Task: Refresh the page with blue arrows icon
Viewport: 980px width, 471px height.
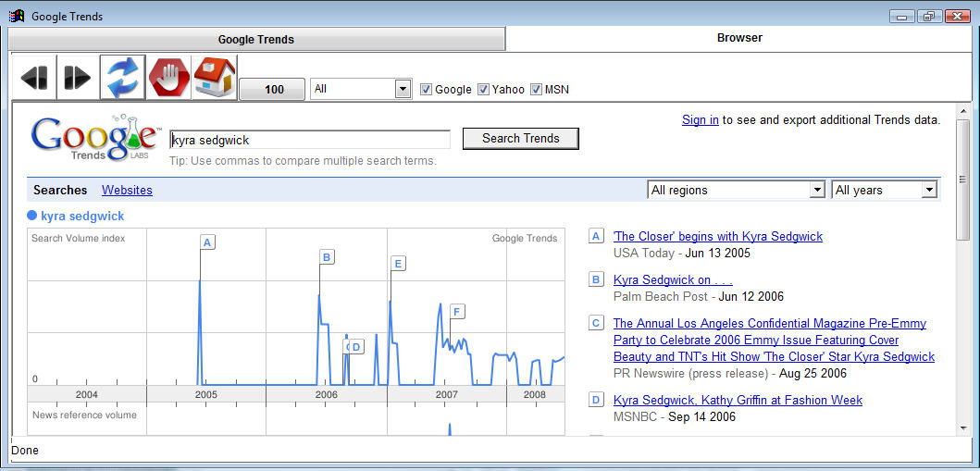Action: click(x=123, y=78)
